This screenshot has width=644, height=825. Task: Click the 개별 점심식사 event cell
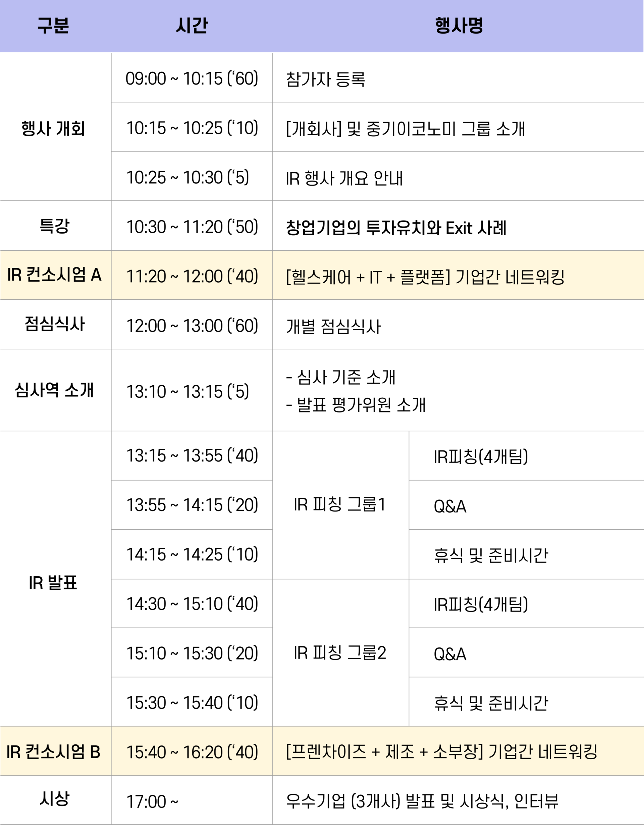pos(333,326)
